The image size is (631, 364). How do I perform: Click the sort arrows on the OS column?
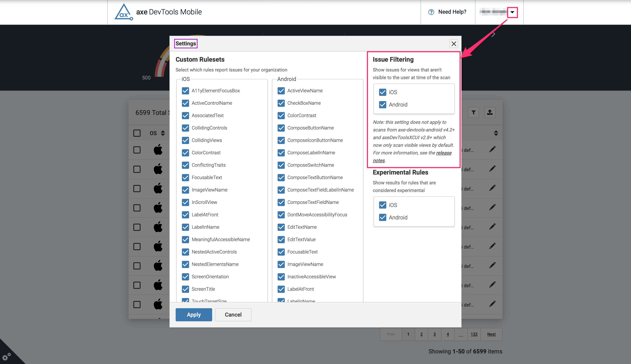(163, 133)
